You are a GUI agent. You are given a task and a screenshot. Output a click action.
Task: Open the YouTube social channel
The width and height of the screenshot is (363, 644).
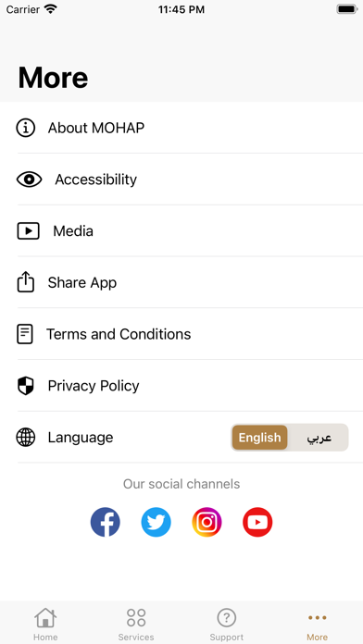257,522
